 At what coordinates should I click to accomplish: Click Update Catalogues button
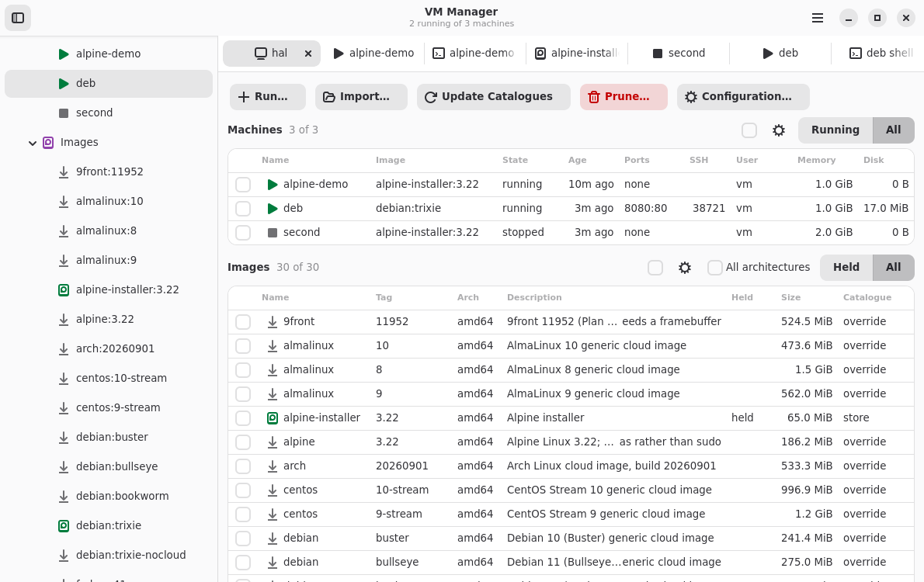click(493, 96)
